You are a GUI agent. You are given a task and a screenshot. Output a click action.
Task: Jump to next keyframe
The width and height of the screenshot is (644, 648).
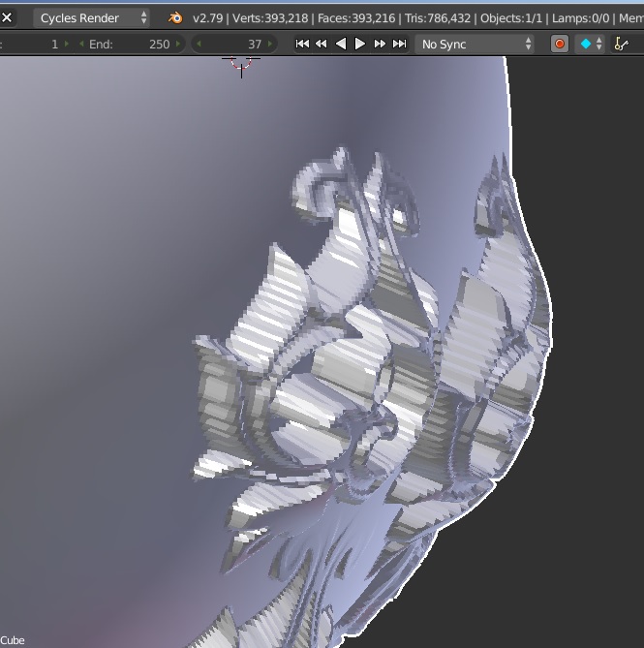(x=380, y=44)
